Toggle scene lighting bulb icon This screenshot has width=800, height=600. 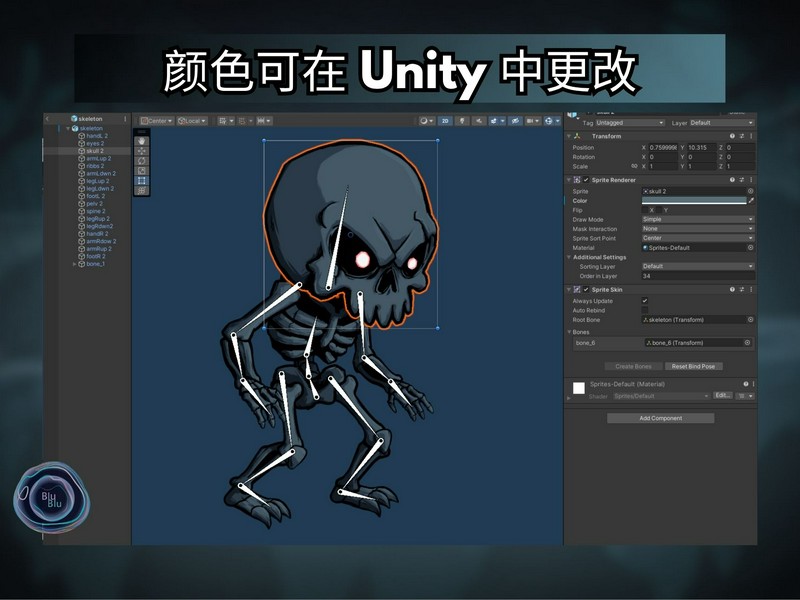click(462, 121)
